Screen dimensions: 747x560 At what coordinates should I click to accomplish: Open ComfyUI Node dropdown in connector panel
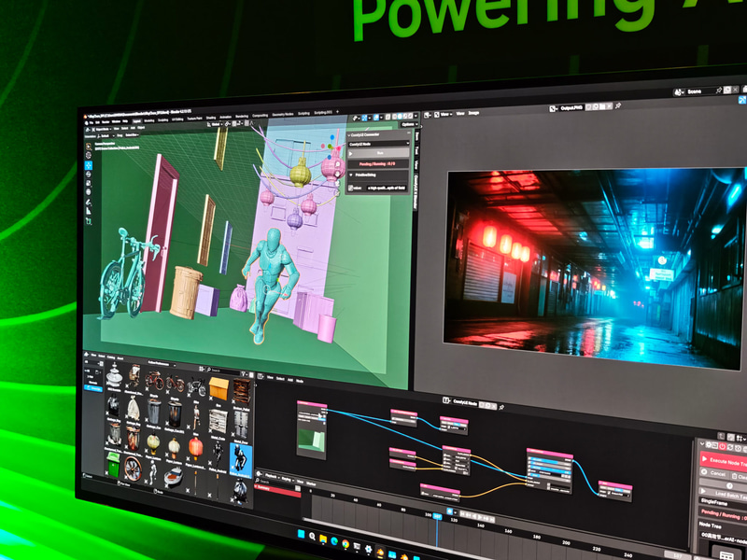point(379,144)
